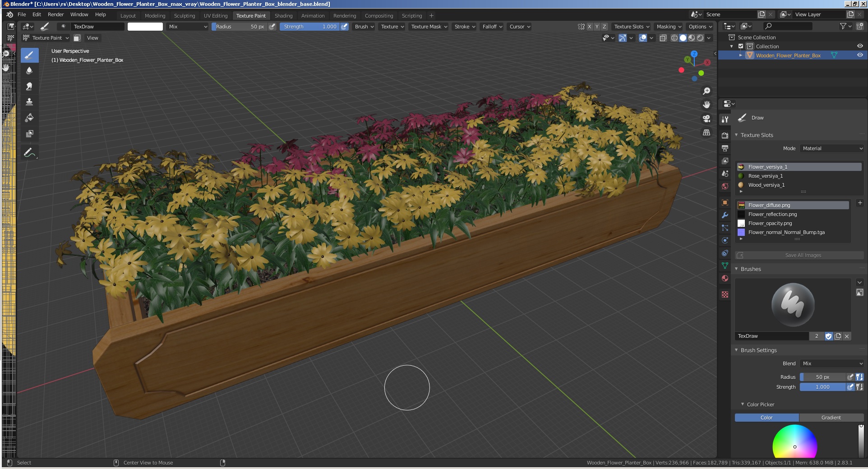Open the Texture Slots header dropdown

pos(632,27)
